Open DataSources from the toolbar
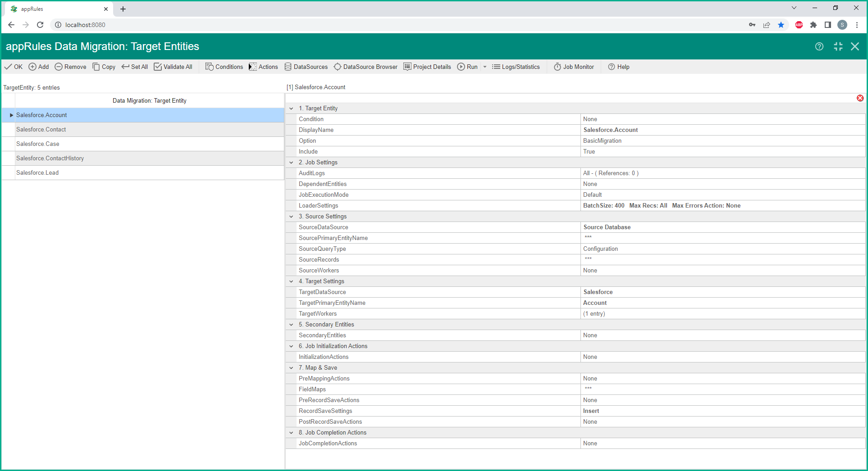This screenshot has width=868, height=471. click(306, 67)
